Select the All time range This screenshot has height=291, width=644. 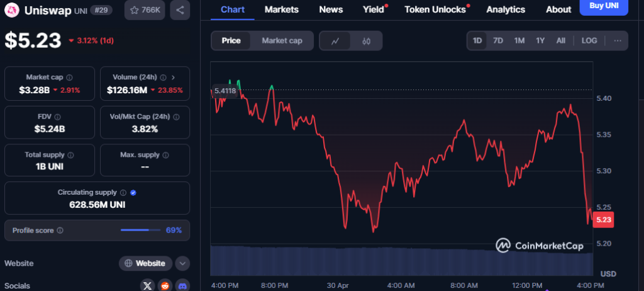(x=560, y=41)
